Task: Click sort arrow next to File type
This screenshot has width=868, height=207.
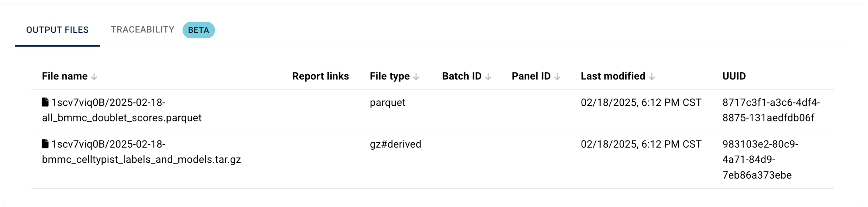Action: coord(416,77)
